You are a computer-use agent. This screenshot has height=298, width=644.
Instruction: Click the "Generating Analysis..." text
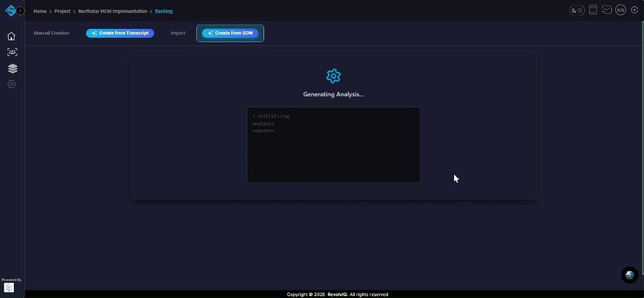(x=333, y=94)
